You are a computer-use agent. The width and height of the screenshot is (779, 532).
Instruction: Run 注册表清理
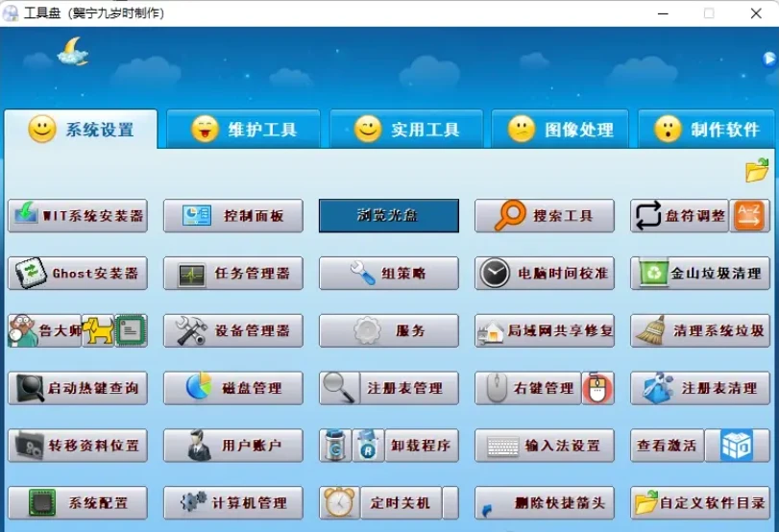(x=700, y=387)
